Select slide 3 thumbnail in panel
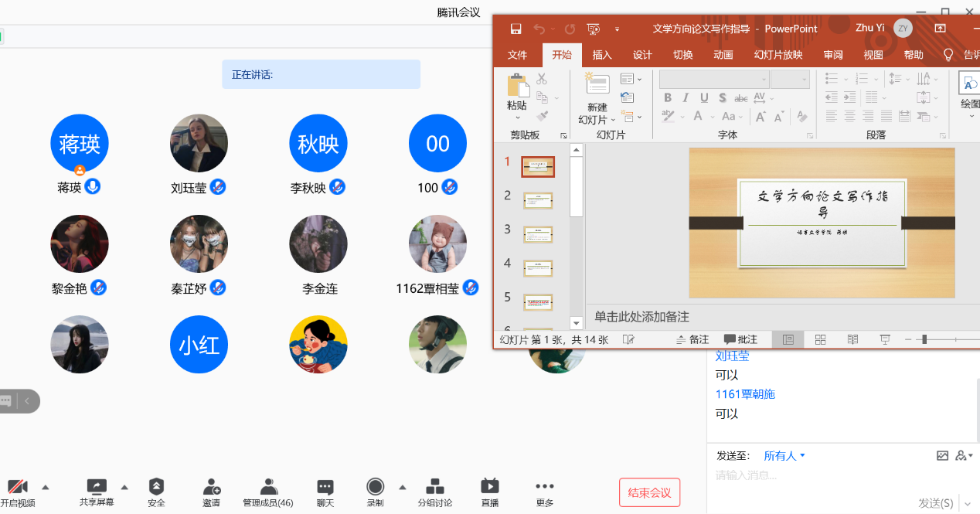The width and height of the screenshot is (980, 514). (538, 234)
